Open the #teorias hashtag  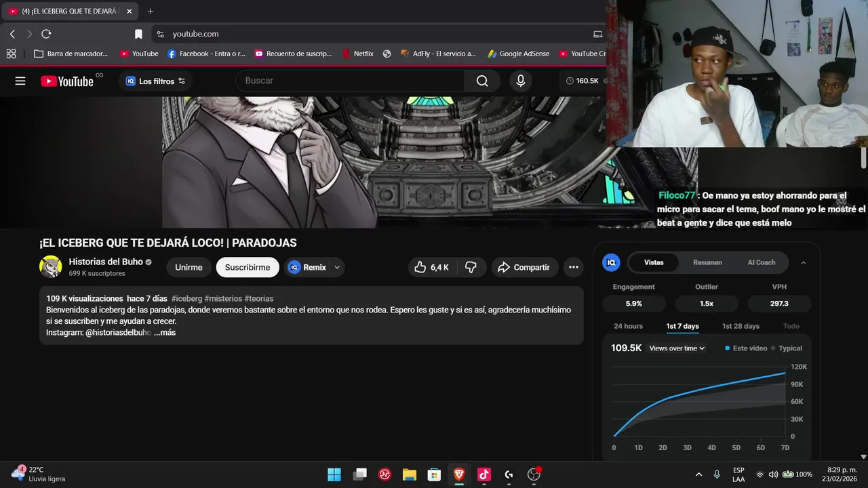(x=259, y=298)
